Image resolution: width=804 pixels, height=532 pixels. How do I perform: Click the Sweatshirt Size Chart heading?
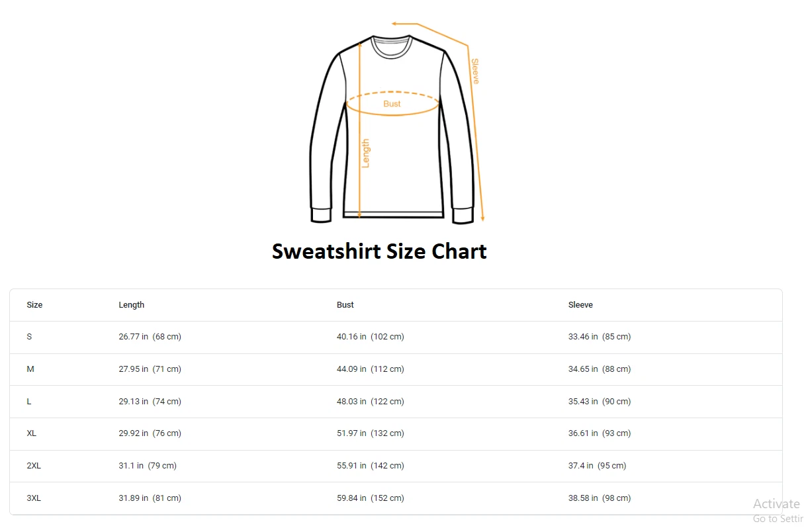pyautogui.click(x=379, y=251)
